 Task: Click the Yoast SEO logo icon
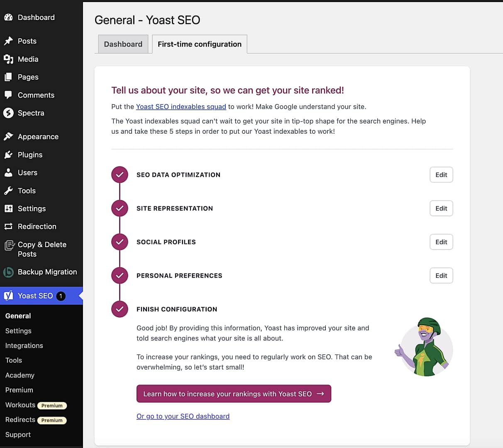[8, 296]
